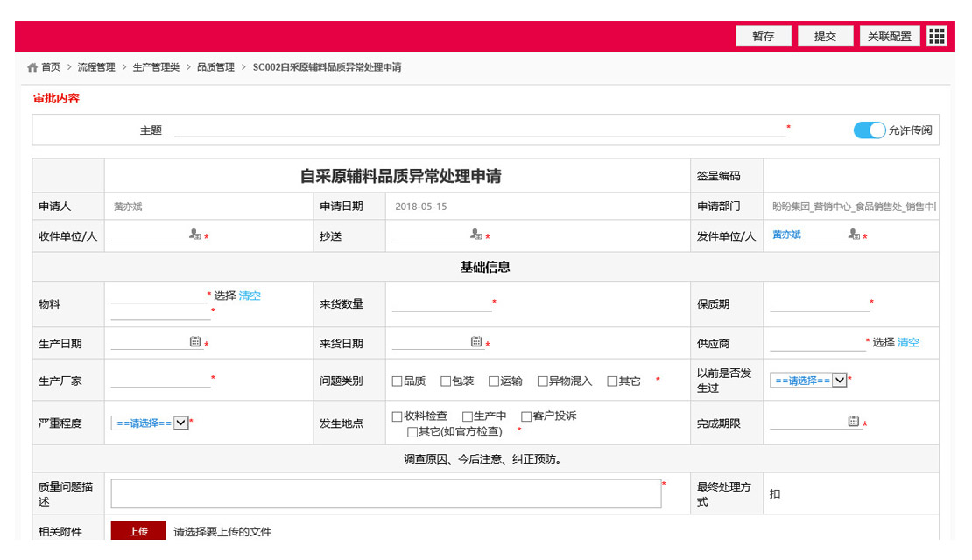Tick the 异物混入 checkbox
The width and height of the screenshot is (972, 560).
(543, 381)
